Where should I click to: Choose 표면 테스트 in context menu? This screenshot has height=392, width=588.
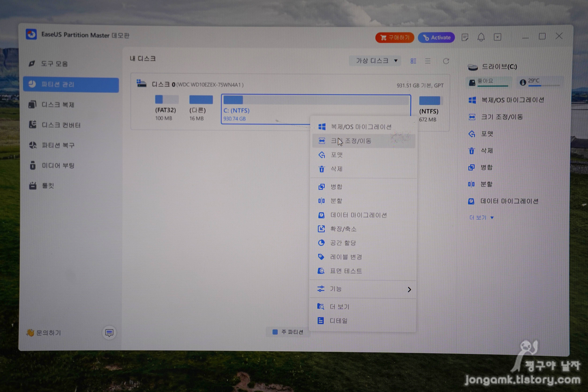(346, 271)
